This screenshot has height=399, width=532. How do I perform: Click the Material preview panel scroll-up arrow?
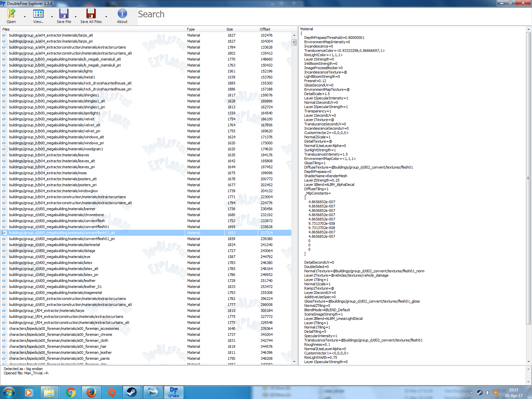(528, 29)
